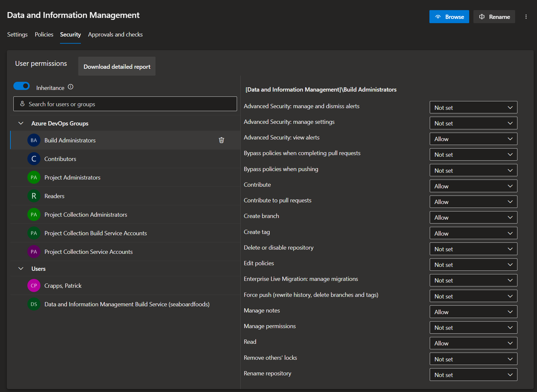Open dropdown for Advanced Security manage settings
This screenshot has height=392, width=537.
pos(473,123)
